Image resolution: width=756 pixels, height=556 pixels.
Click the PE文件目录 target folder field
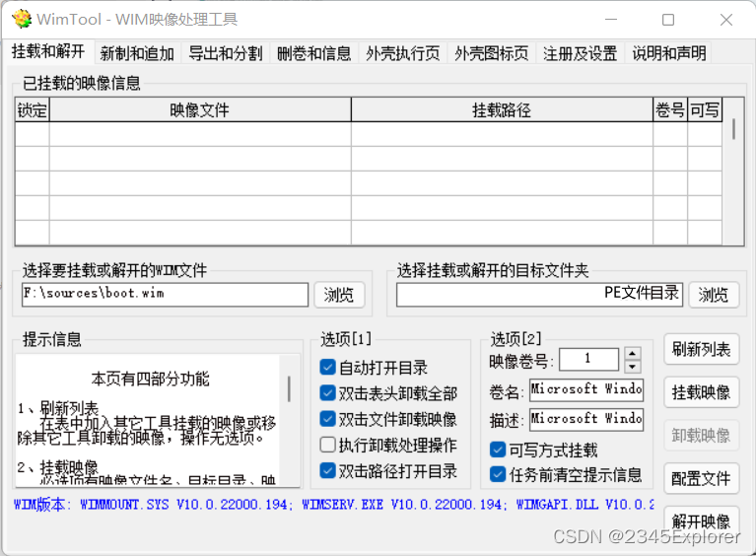click(539, 294)
